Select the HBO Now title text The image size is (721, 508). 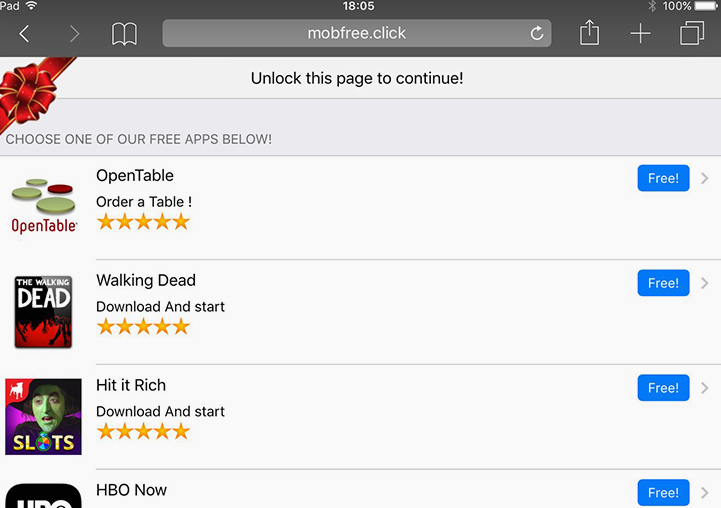tap(131, 490)
